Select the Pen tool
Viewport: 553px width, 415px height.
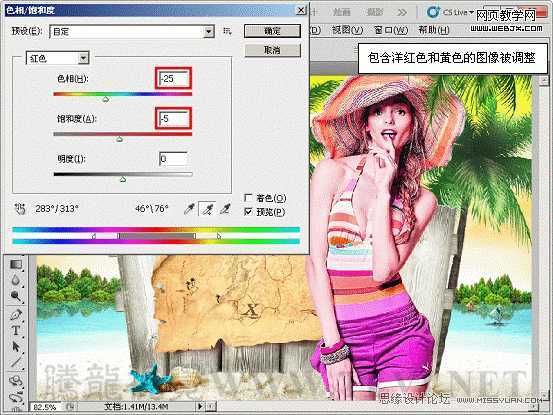[x=16, y=314]
